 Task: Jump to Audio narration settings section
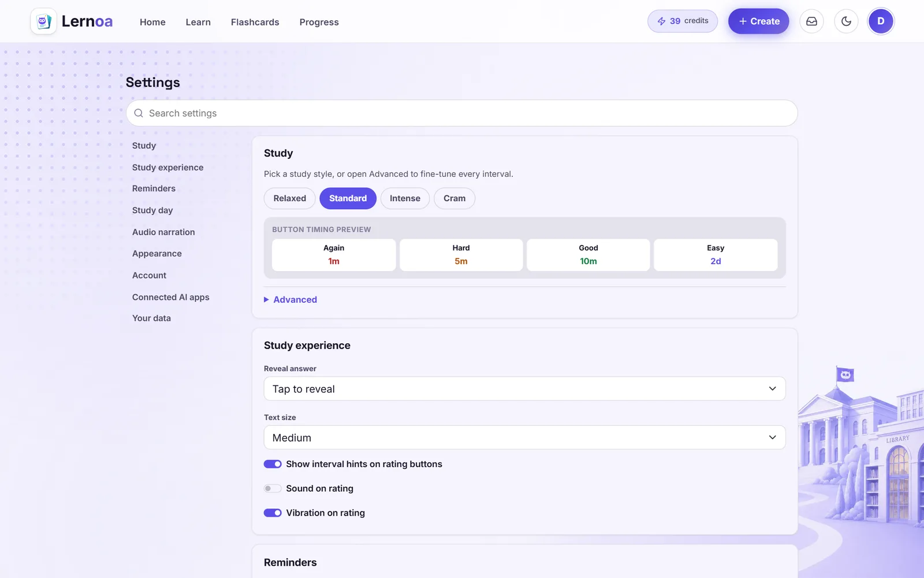(x=163, y=232)
